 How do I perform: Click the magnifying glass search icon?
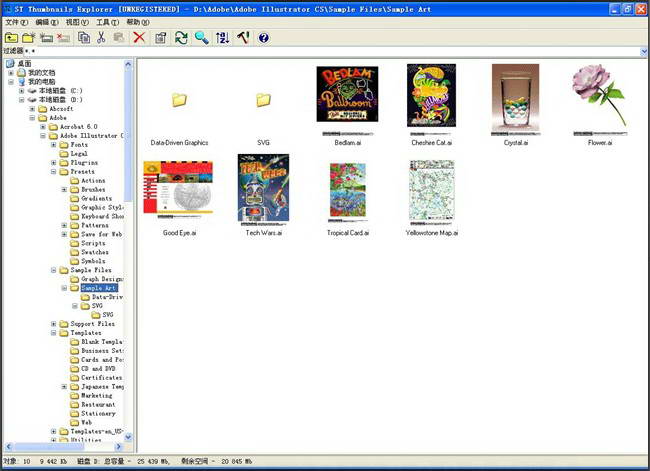coord(201,37)
